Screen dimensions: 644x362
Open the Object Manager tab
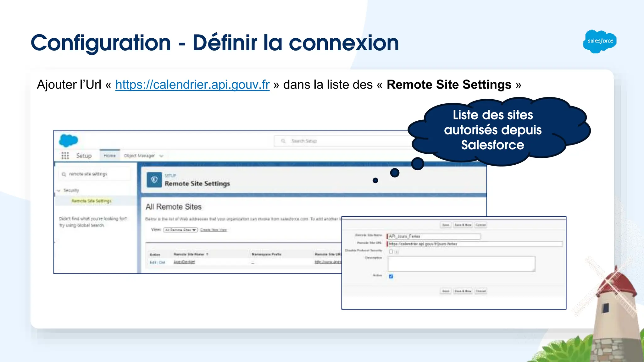(x=139, y=156)
